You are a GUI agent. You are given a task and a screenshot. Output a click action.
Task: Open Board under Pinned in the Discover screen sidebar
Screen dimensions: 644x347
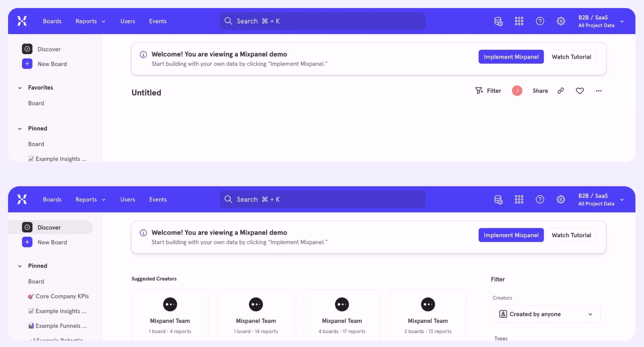pyautogui.click(x=36, y=281)
